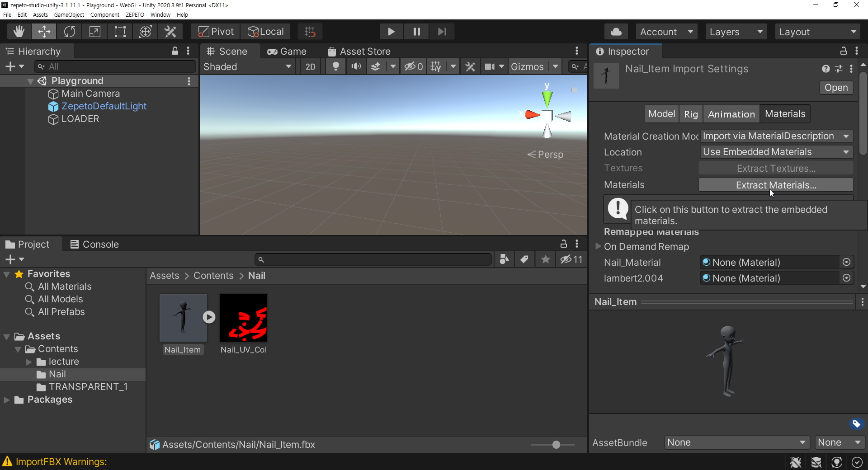Select Main Camera in Hierarchy
This screenshot has width=868, height=470.
coord(90,94)
